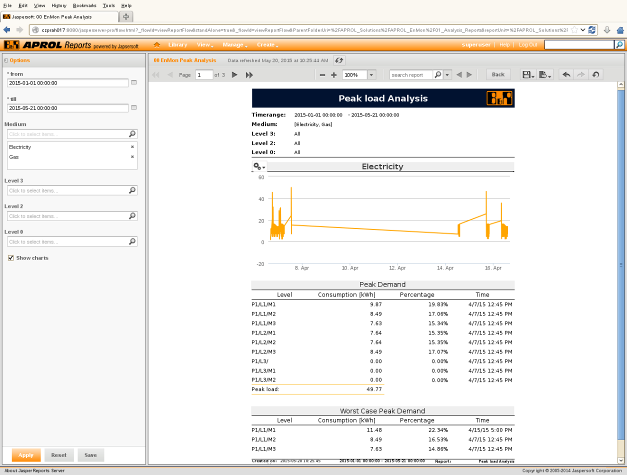Click the header search magnifier icon
This screenshot has width=627, height=475.
[619, 45]
